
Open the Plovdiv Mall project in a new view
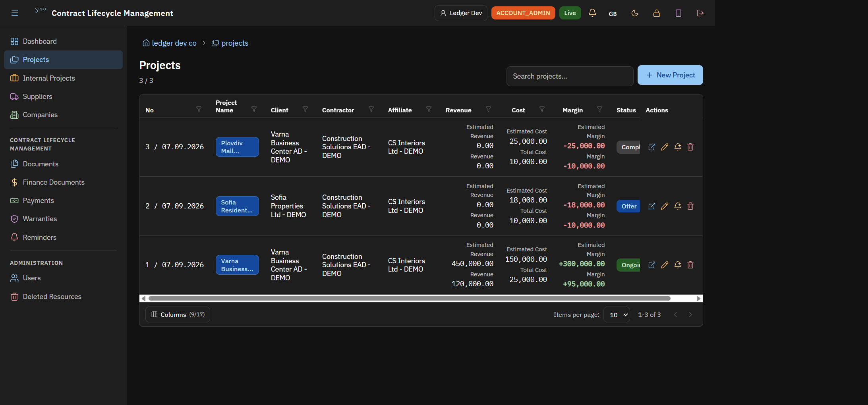coord(652,147)
